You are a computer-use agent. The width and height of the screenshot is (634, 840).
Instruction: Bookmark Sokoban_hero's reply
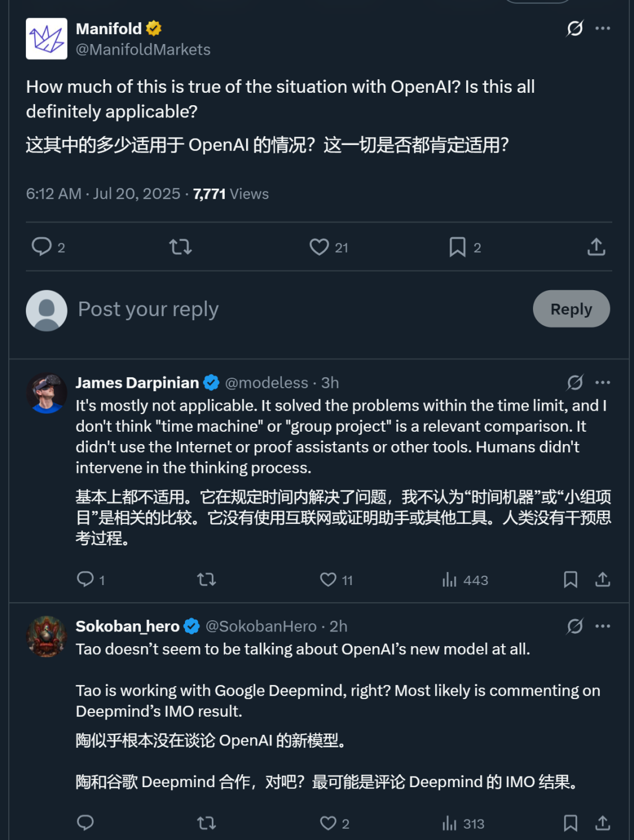(x=571, y=823)
